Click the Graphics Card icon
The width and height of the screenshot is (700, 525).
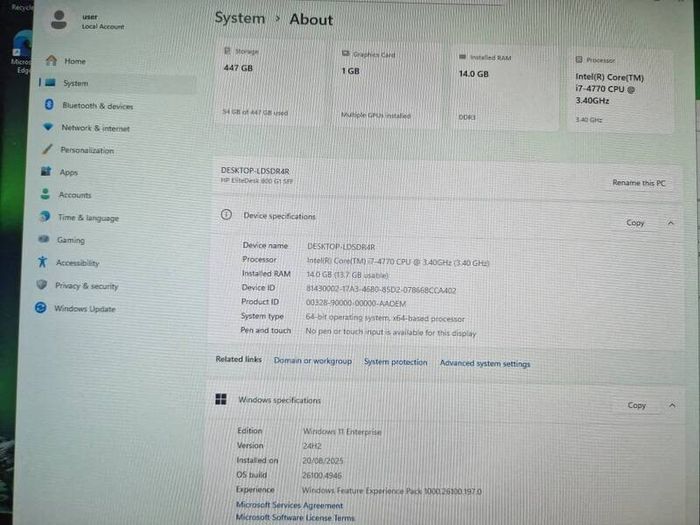coord(345,54)
